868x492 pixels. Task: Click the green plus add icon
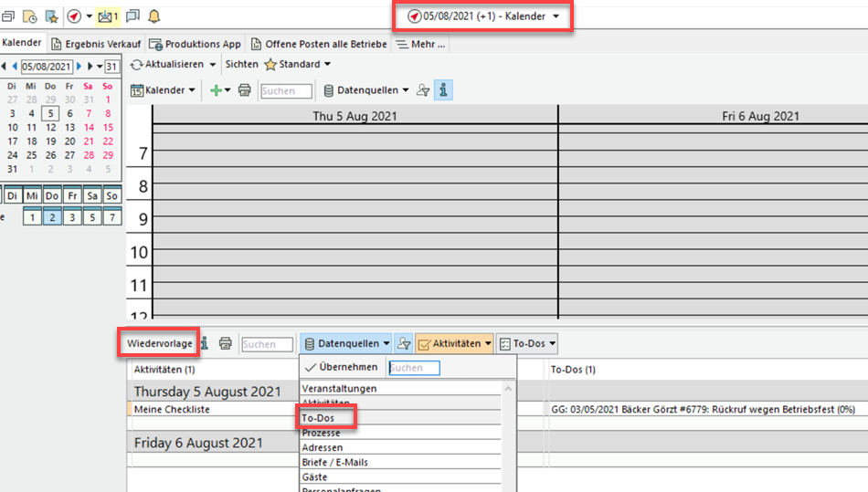pos(217,90)
